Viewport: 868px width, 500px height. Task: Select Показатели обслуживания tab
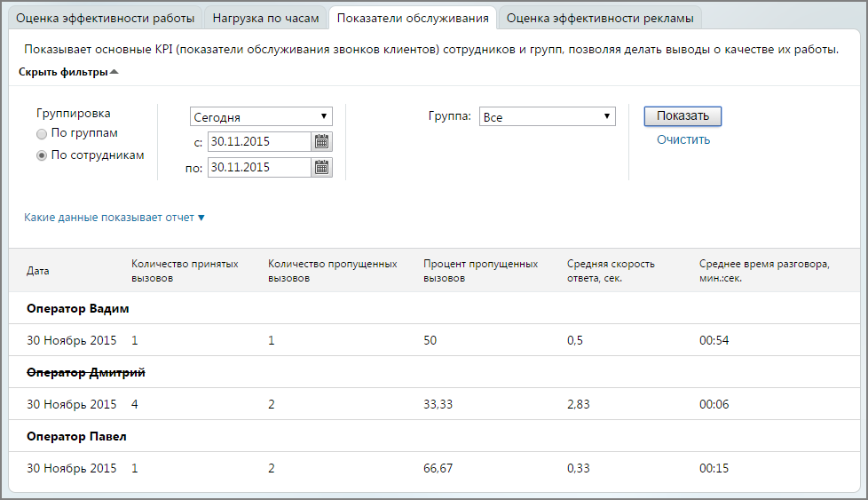(413, 19)
